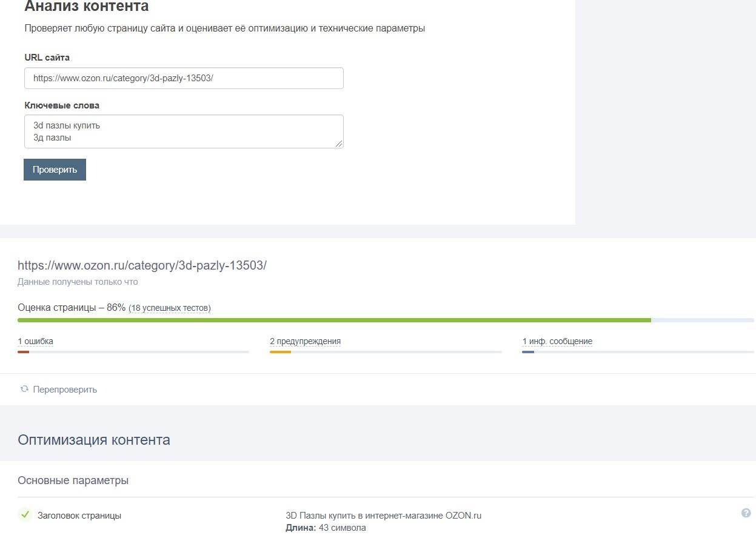Click the Перепроверить link text
Viewport: 756px width, 538px height.
(x=65, y=390)
